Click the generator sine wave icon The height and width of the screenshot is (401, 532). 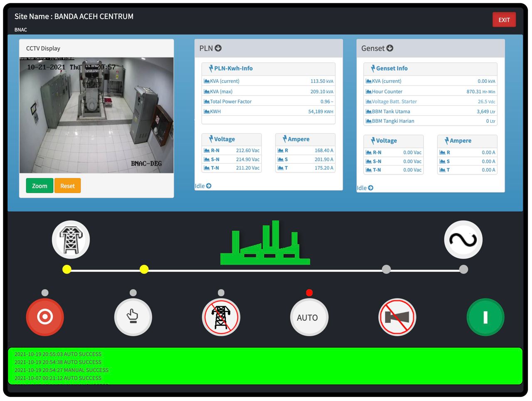tap(463, 240)
